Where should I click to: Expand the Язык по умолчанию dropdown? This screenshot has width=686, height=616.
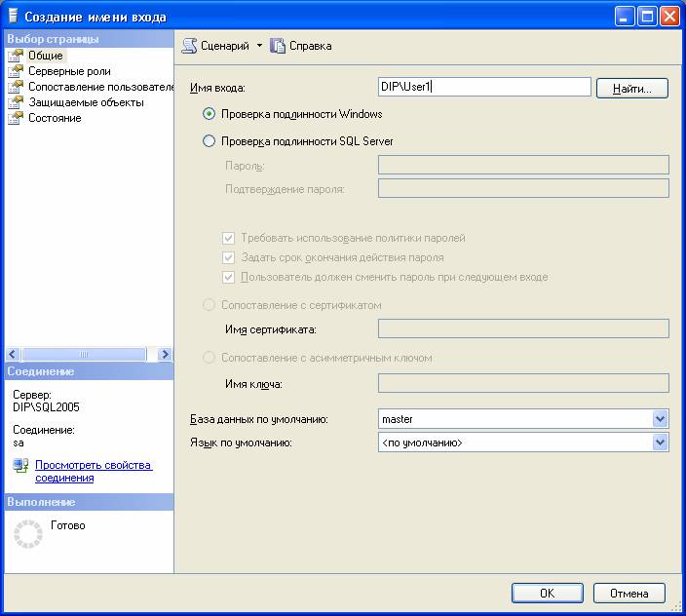[x=661, y=443]
